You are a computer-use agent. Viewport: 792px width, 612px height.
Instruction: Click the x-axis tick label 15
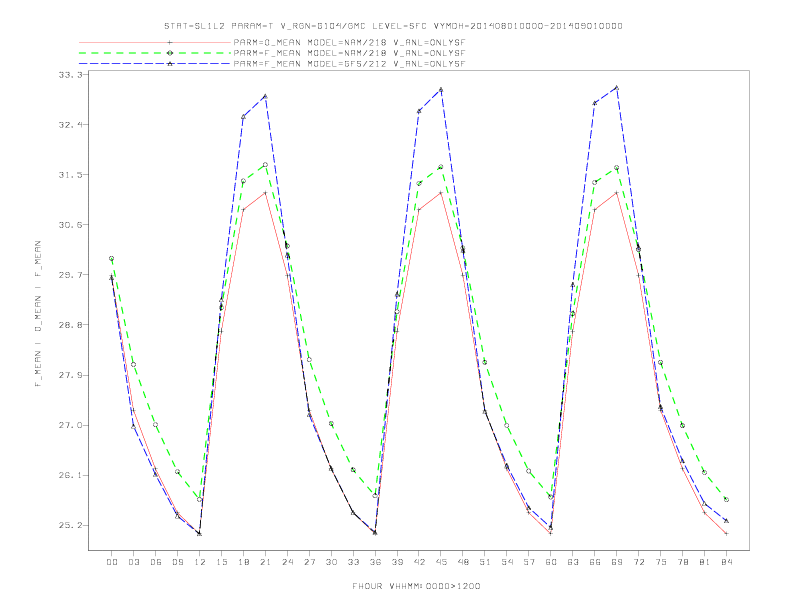click(221, 562)
